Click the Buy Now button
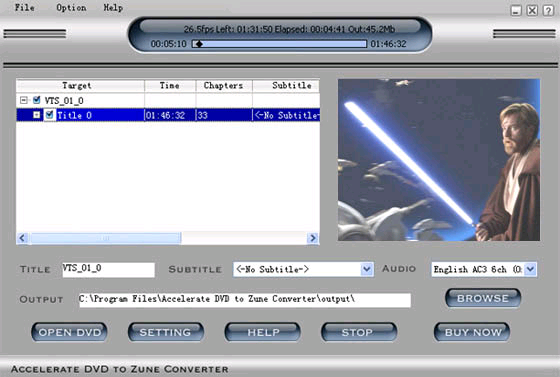The height and width of the screenshot is (377, 560). point(472,332)
